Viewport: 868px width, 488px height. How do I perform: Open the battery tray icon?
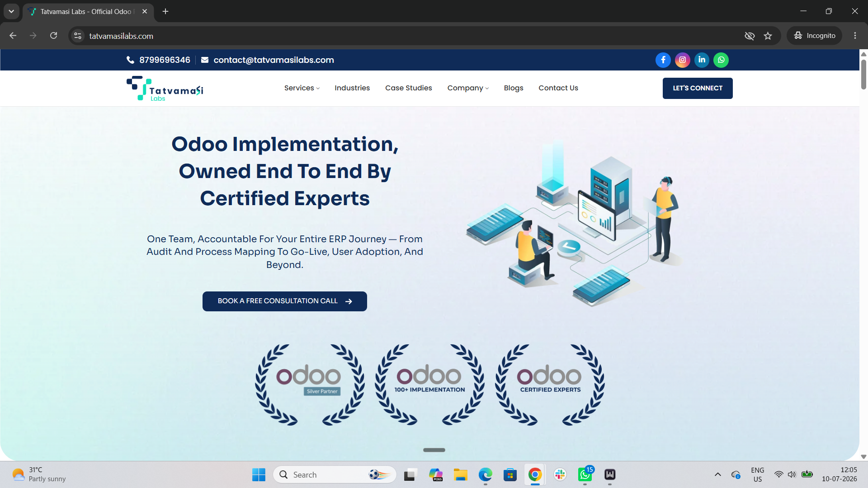click(x=807, y=474)
